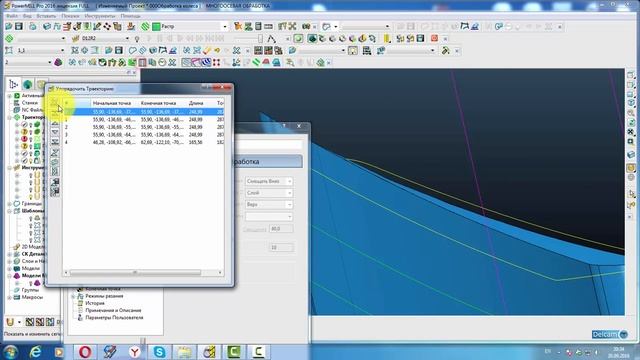Select Макросы in the explorer tree
This screenshot has height=360, width=640.
click(32, 297)
